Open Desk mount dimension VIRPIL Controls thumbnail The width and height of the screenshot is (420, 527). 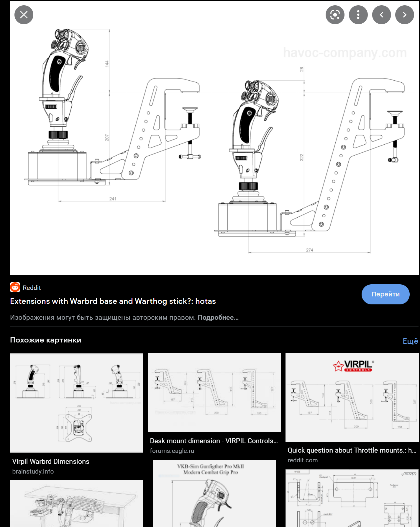[214, 393]
